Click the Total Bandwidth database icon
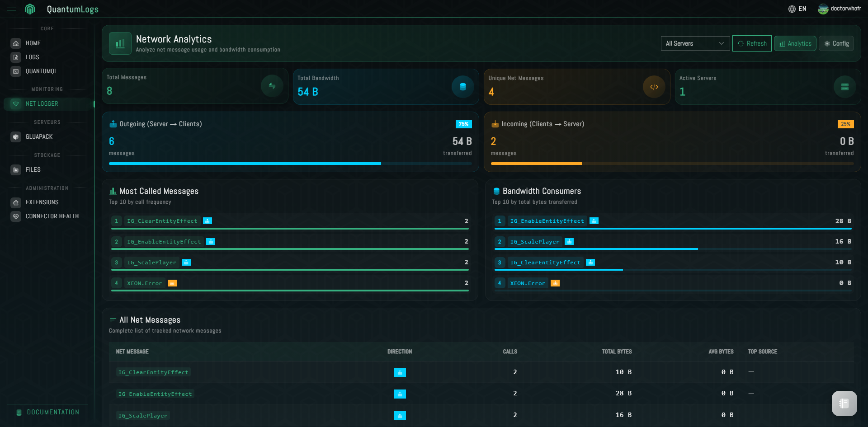Screen dimensions: 868x427 coord(463,87)
